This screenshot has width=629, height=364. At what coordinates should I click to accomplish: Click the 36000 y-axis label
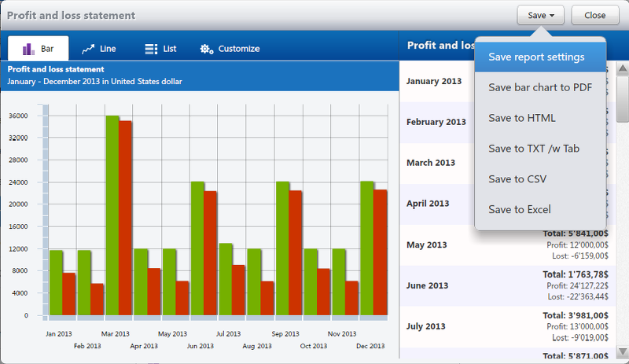coord(18,116)
